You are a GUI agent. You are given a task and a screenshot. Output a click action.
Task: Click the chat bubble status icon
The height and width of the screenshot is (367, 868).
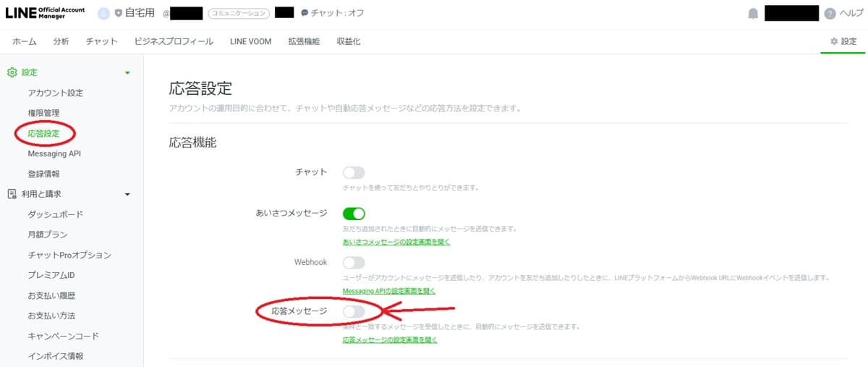tap(305, 13)
